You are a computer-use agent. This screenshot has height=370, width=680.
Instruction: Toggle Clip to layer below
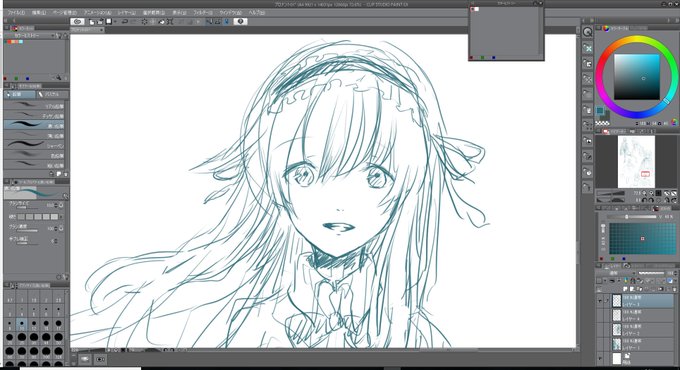pyautogui.click(x=612, y=281)
